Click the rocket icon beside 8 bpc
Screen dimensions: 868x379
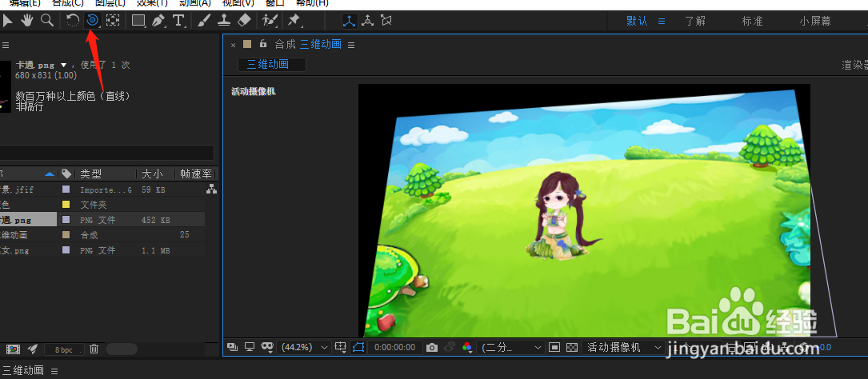(33, 349)
